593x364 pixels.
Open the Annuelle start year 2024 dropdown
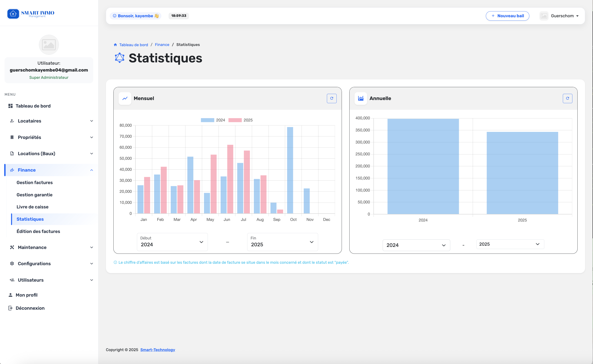tap(416, 245)
